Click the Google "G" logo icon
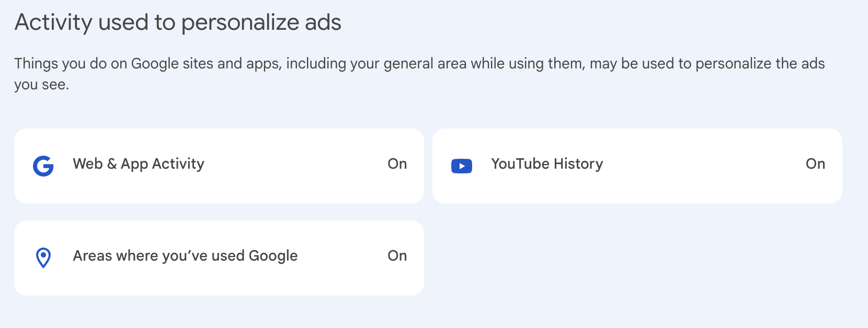 [43, 166]
